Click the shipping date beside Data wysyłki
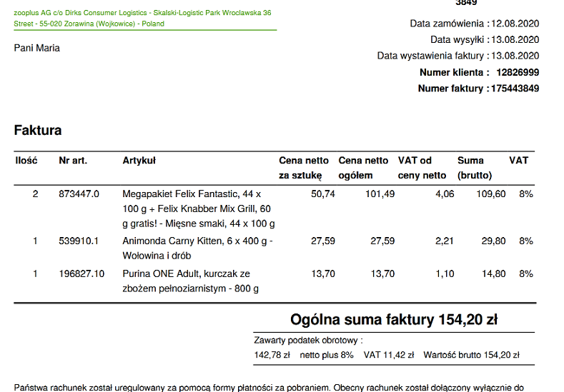564x392 pixels. [515, 39]
